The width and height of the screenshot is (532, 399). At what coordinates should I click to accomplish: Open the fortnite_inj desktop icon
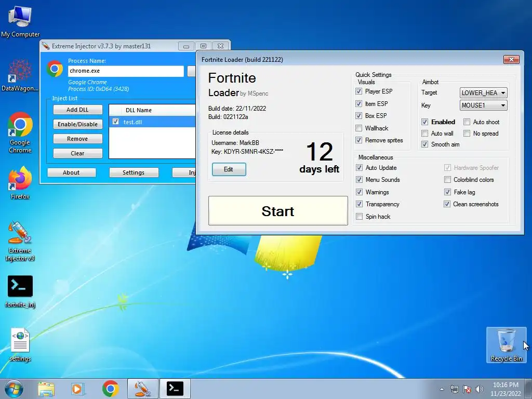20,291
